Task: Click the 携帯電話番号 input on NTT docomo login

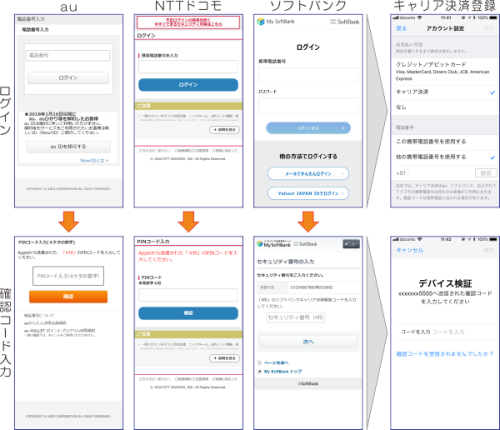Action: [188, 67]
